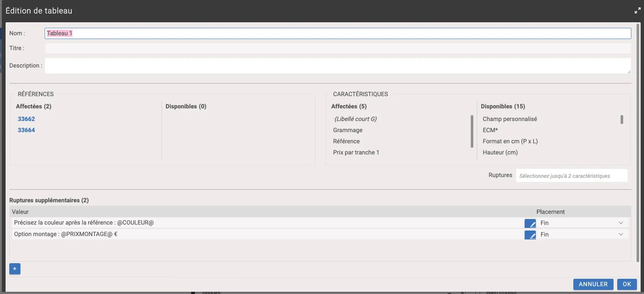Click the Description text area
The height and width of the screenshot is (294, 644).
tap(338, 66)
